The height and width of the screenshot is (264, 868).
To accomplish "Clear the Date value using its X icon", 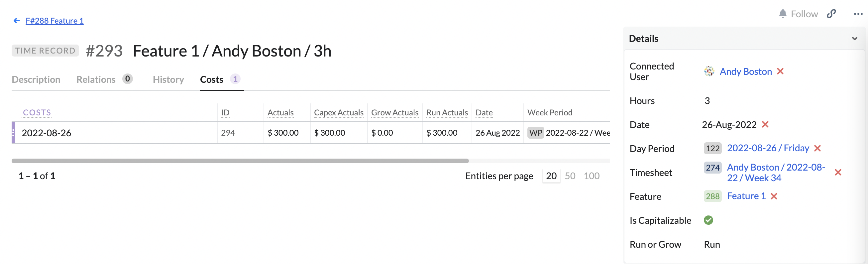I will (766, 124).
